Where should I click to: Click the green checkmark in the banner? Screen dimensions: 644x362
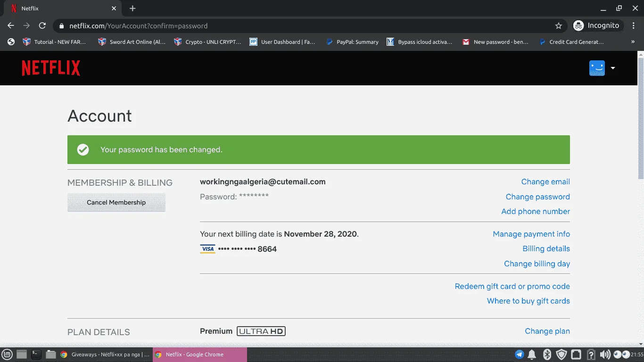coord(83,150)
